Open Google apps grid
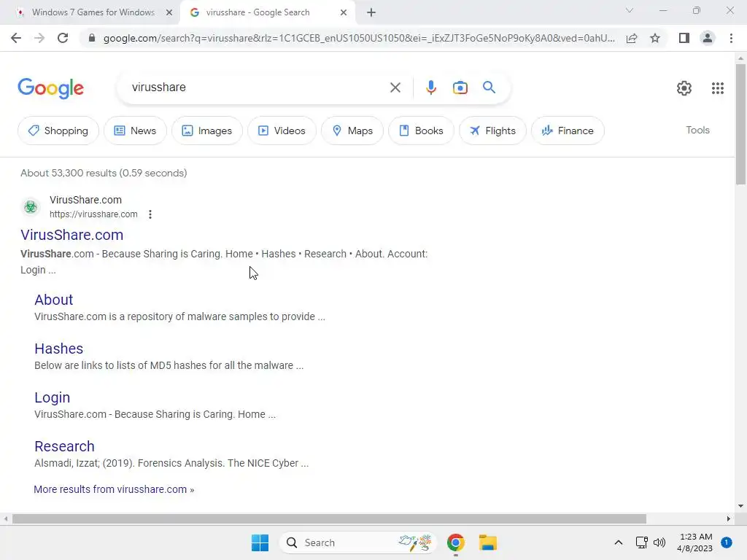 pyautogui.click(x=718, y=88)
